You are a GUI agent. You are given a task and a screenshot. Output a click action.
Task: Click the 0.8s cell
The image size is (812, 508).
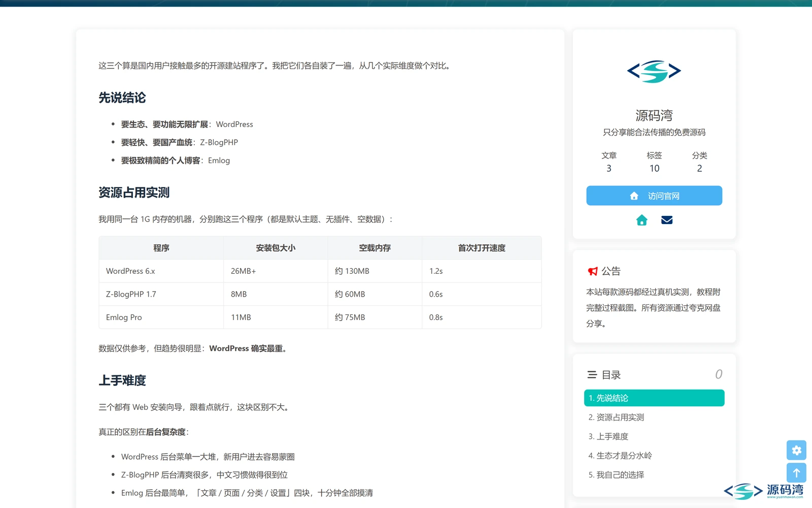coord(482,317)
